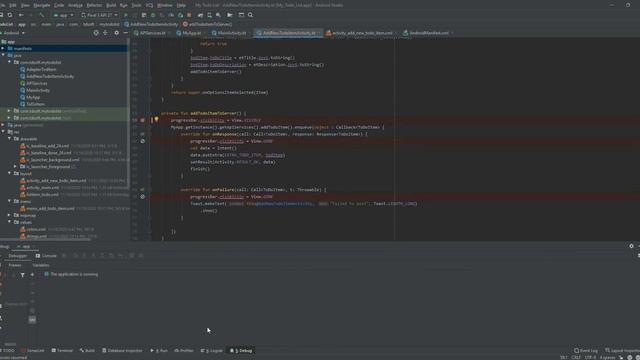Open Build tool window button
The height and width of the screenshot is (360, 640).
[87, 351]
